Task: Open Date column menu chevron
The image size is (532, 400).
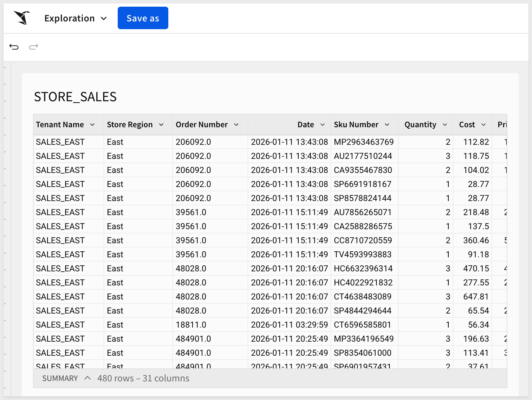Action: tap(323, 125)
